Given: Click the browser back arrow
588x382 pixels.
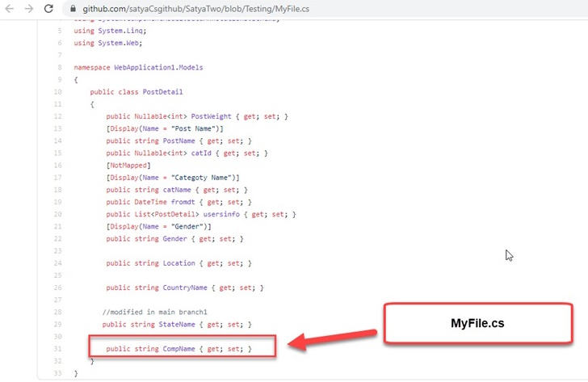Looking at the screenshot, I should (10, 9).
